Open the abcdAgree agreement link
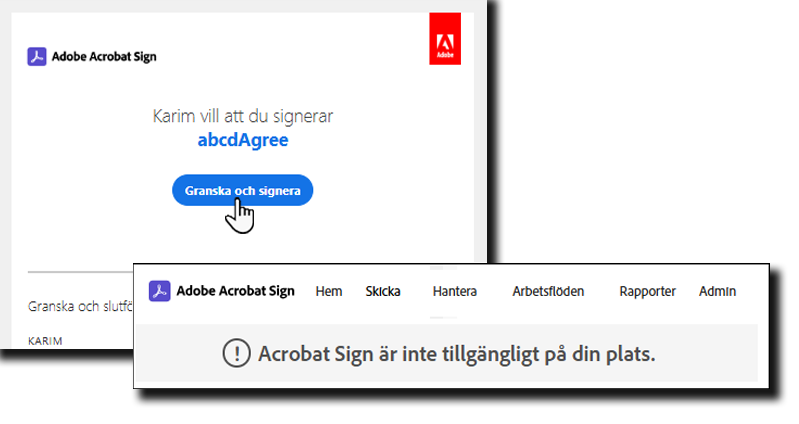Viewport: 799px width, 424px height. 243,140
